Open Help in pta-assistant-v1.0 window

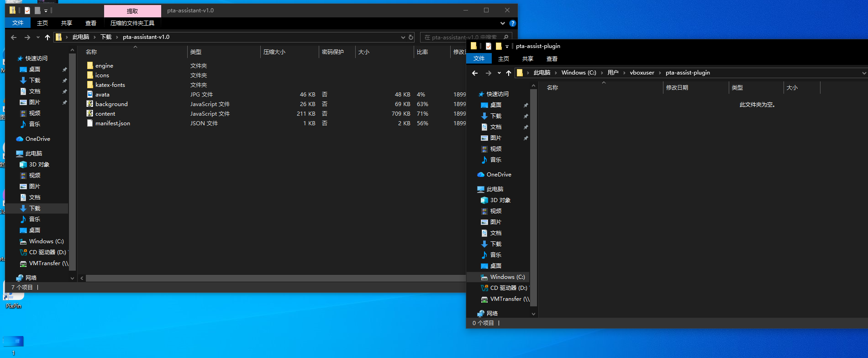[x=513, y=23]
